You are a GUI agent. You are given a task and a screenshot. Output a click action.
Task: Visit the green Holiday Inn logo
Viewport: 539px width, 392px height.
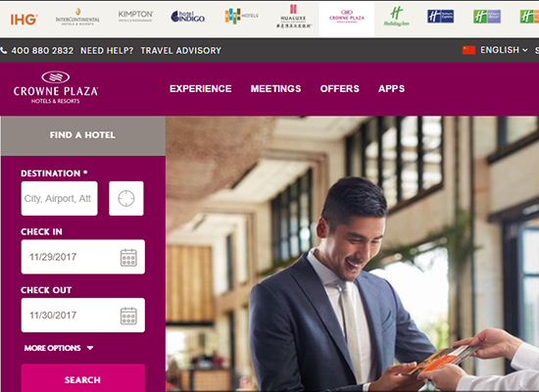(396, 17)
